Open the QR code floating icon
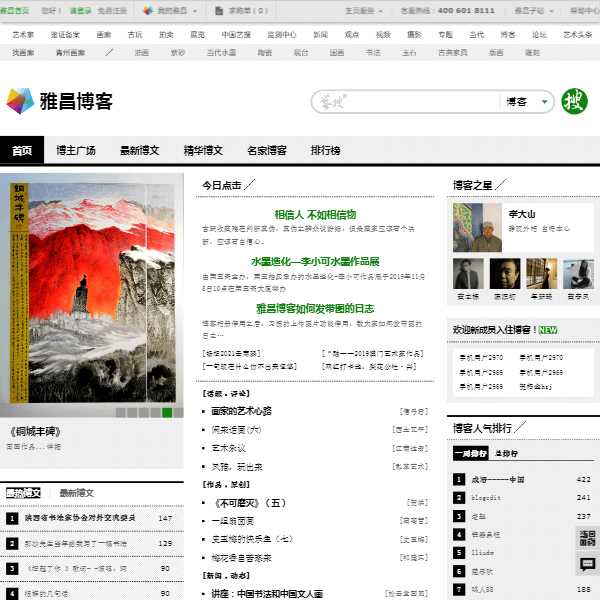 click(x=587, y=538)
